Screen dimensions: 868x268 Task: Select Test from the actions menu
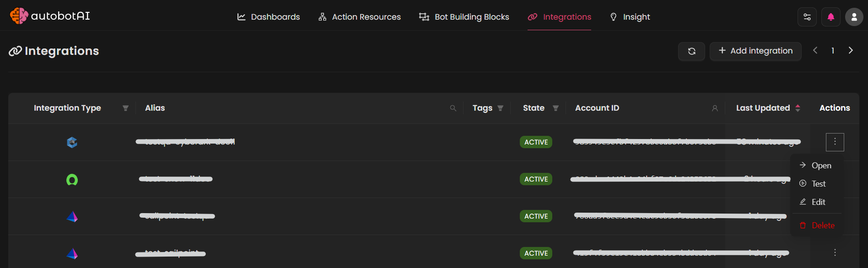pyautogui.click(x=818, y=184)
